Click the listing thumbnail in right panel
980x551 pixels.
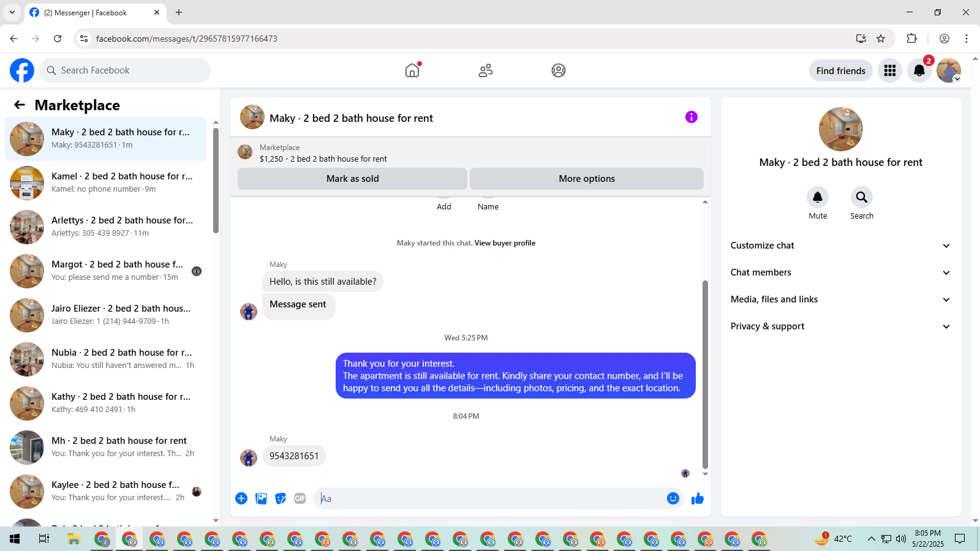click(841, 129)
